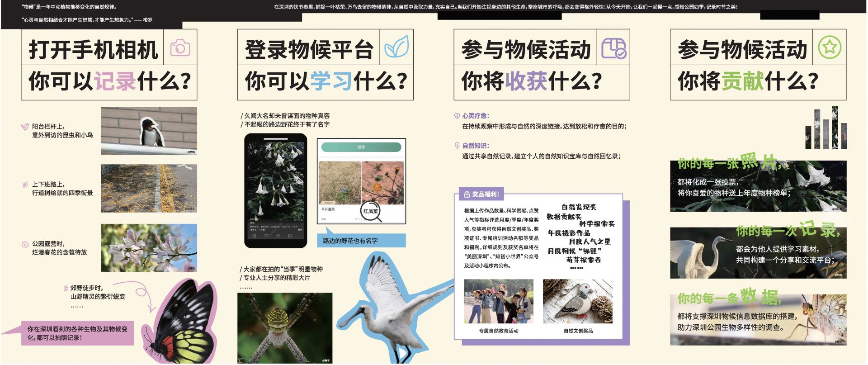The height and width of the screenshot is (365, 868).
Task: Click the bird bullet icon beside 阳台栏杆上
Action: point(25,127)
